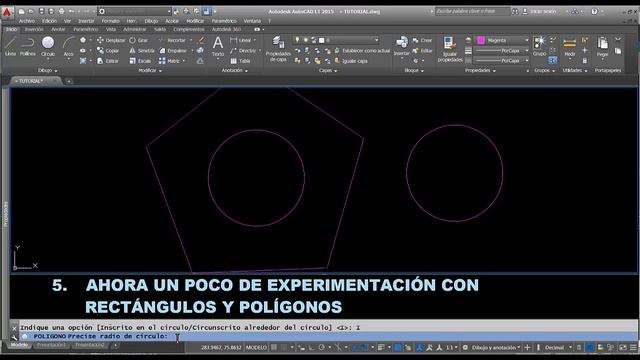Open the Dibujo menu in the menu bar
The height and width of the screenshot is (360, 640).
tap(151, 21)
